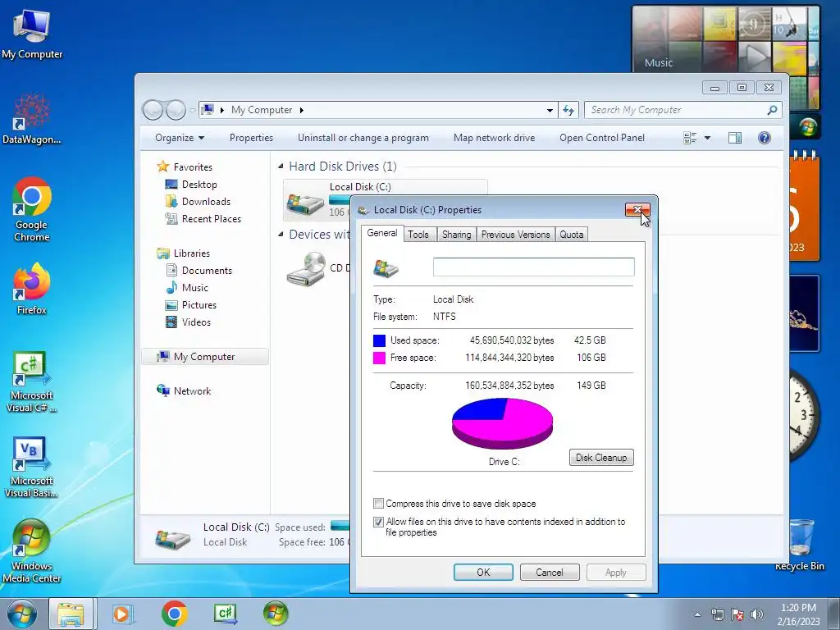Select the General tab
The height and width of the screenshot is (630, 840).
pyautogui.click(x=382, y=233)
